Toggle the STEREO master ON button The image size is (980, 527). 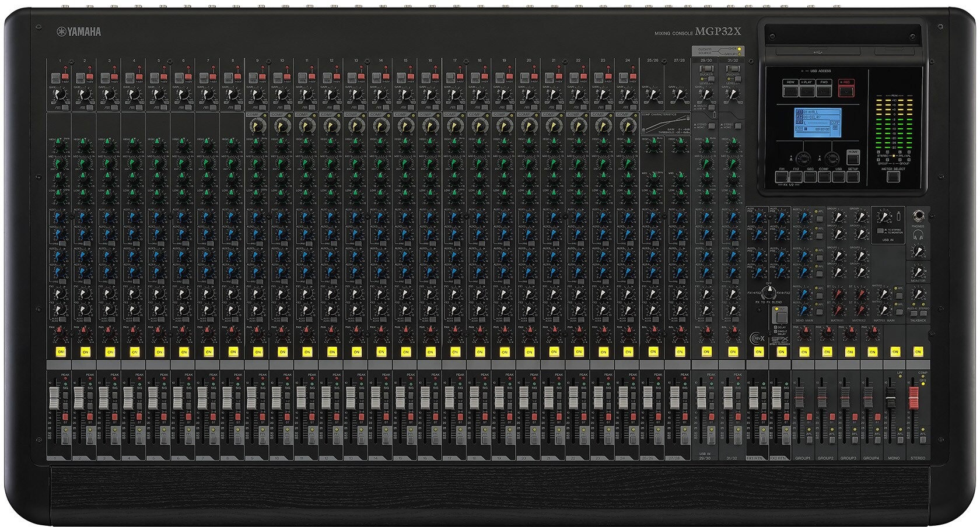tap(918, 352)
